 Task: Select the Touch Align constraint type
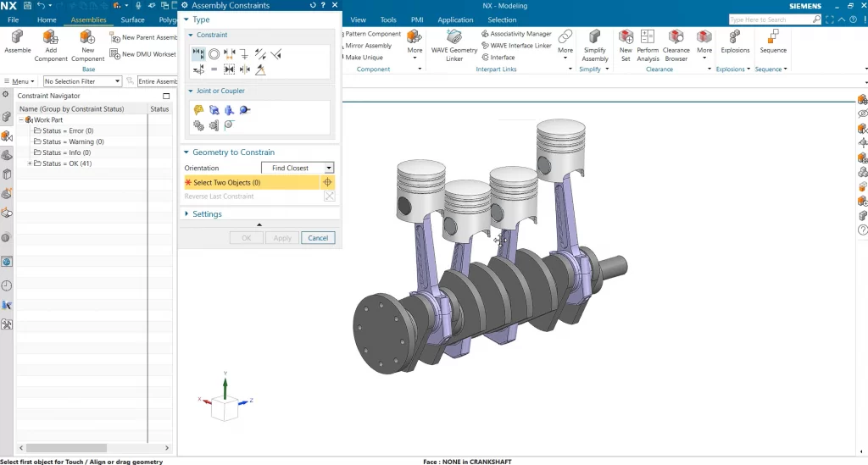[x=198, y=53]
